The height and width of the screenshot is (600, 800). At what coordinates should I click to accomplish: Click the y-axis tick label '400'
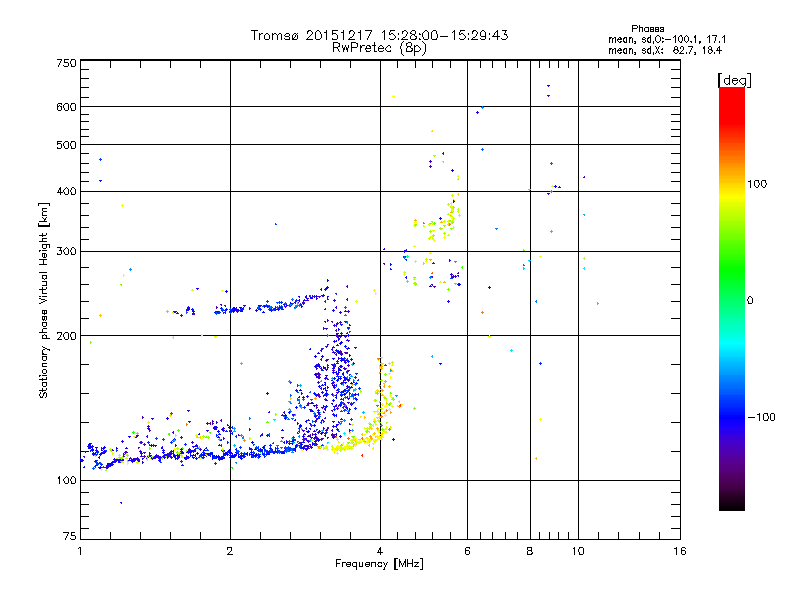point(66,191)
